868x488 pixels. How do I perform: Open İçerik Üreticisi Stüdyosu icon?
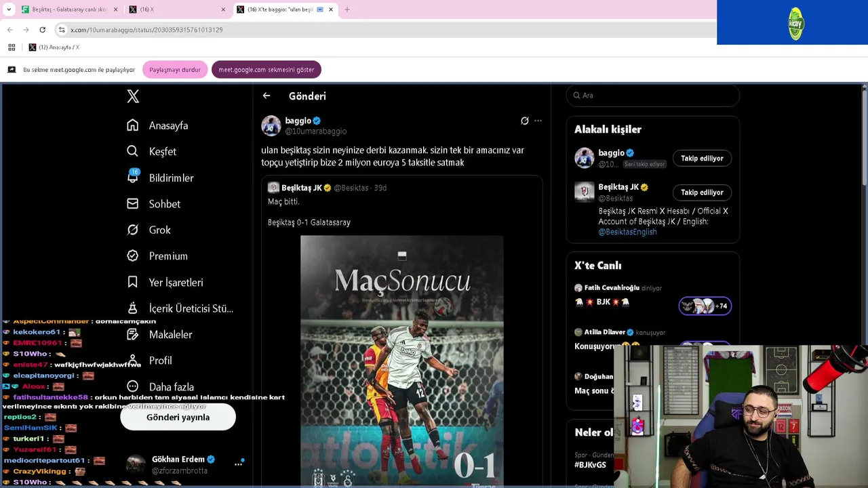pos(133,308)
